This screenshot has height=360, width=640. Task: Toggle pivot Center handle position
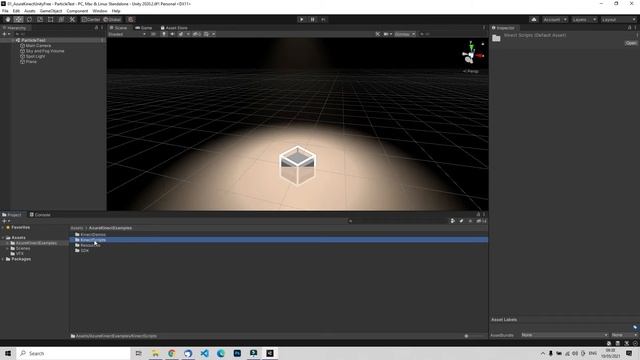pos(91,20)
